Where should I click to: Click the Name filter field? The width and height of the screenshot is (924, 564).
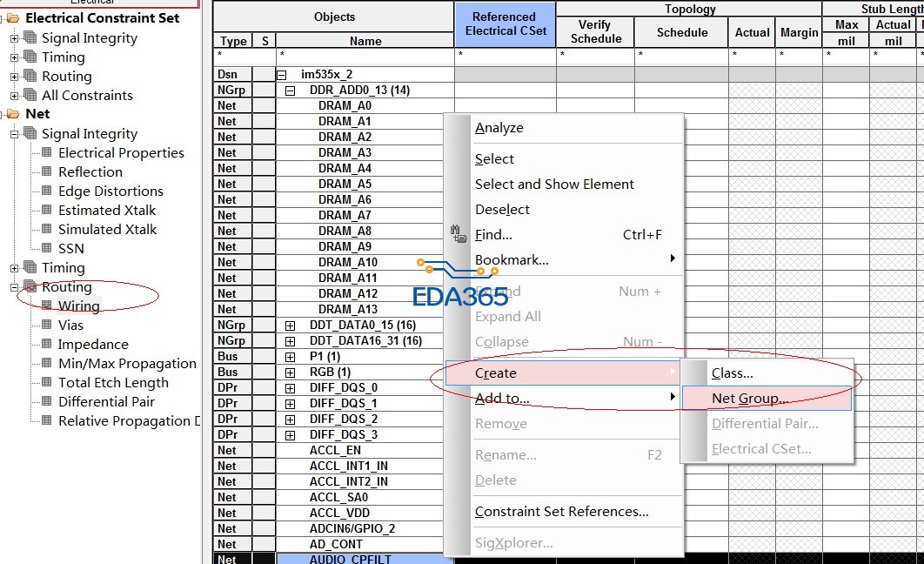point(365,56)
